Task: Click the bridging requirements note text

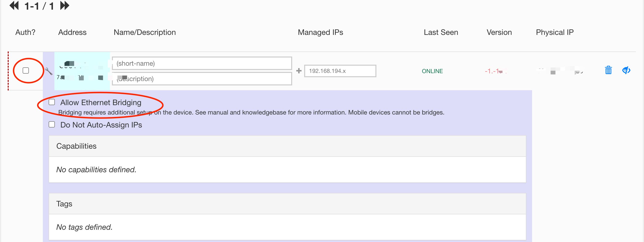Action: [x=251, y=112]
